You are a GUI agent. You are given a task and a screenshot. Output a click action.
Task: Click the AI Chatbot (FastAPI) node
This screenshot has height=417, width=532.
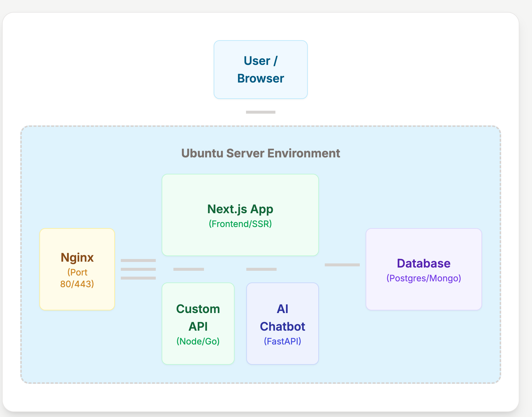pos(282,323)
